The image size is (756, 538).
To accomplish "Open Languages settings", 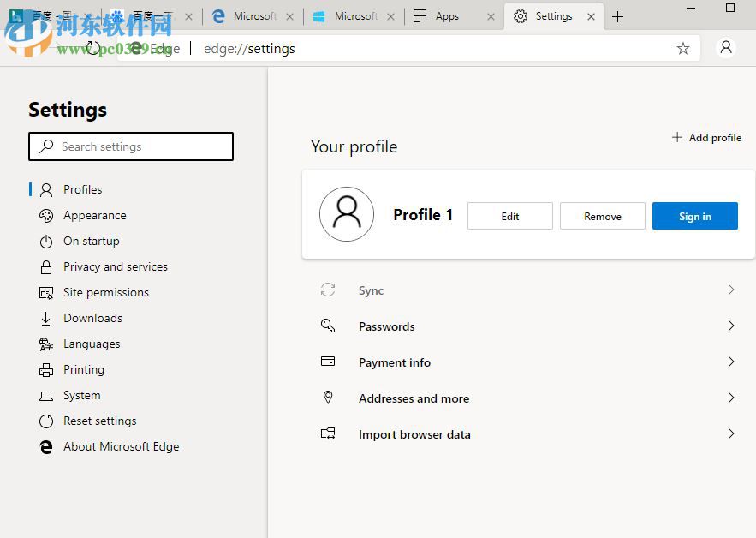I will tap(92, 344).
